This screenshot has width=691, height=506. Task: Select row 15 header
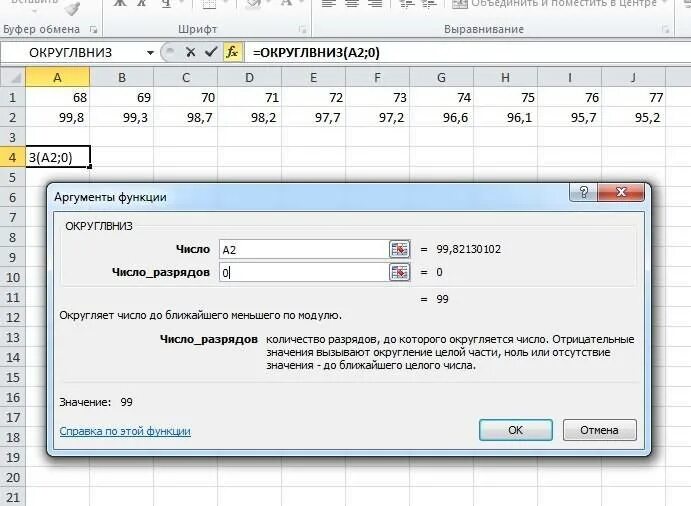[x=13, y=378]
